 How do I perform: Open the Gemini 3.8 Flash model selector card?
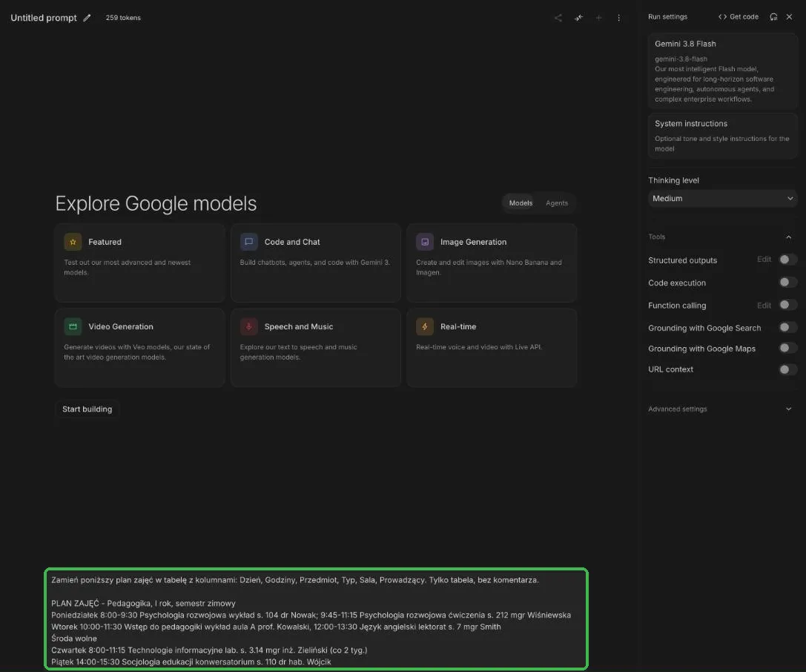723,71
